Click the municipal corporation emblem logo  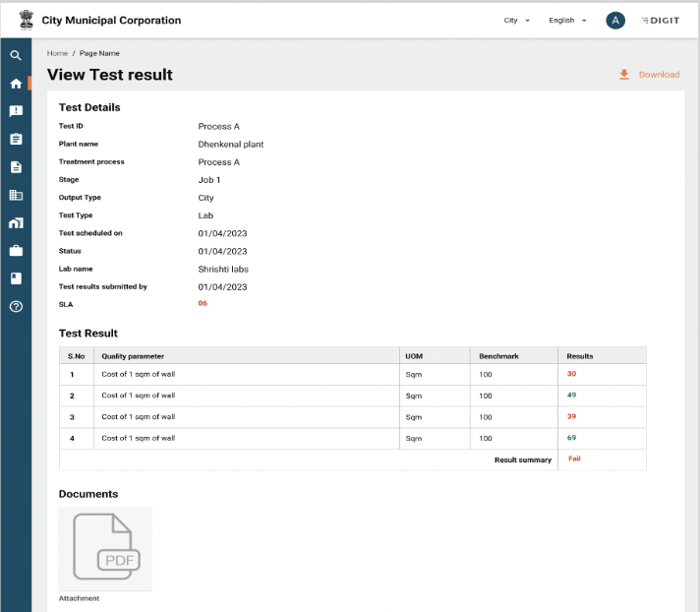27,20
